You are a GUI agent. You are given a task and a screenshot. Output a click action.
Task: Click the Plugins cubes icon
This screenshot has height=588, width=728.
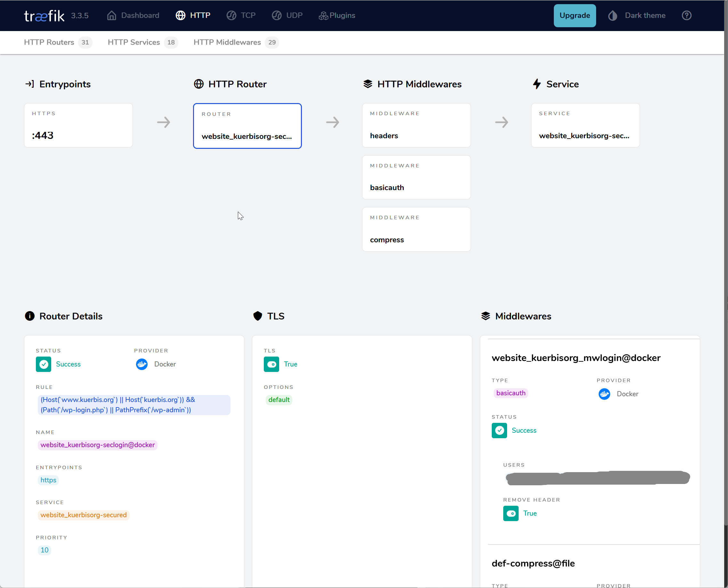[323, 16]
